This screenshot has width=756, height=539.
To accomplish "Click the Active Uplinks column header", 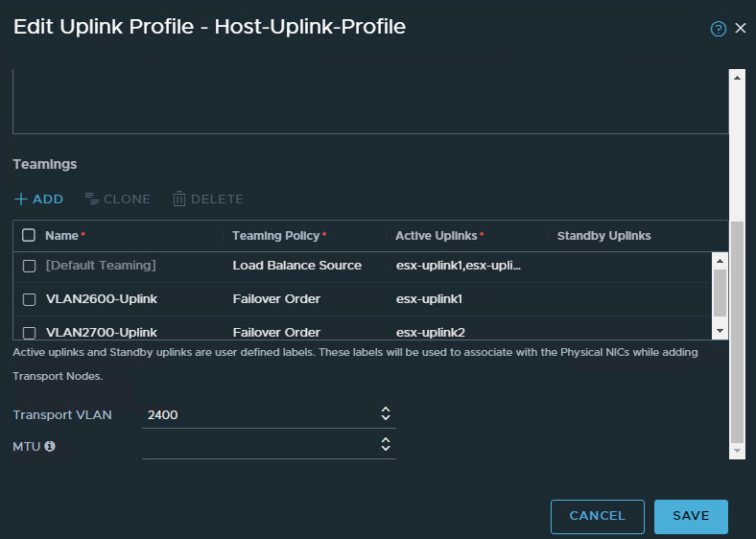I will coord(438,236).
